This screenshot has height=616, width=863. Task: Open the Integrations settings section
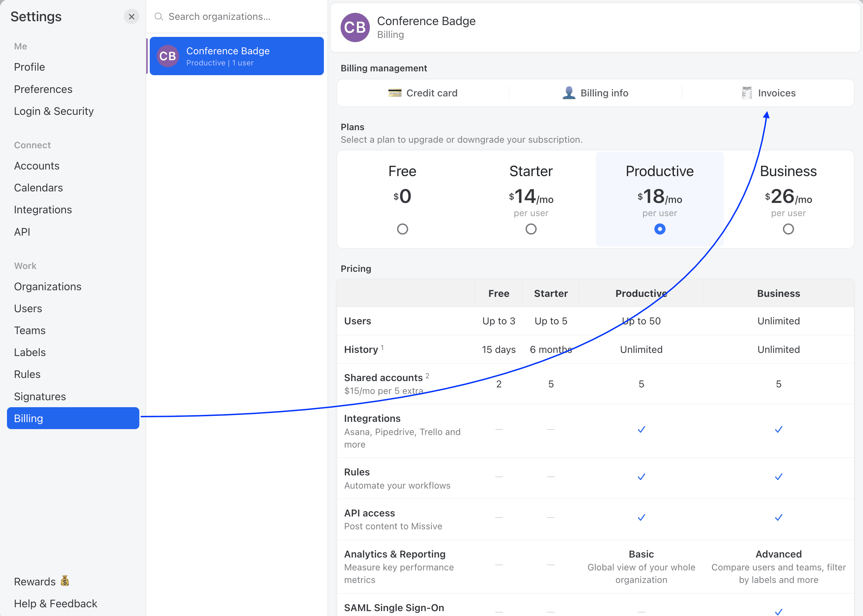(x=43, y=210)
